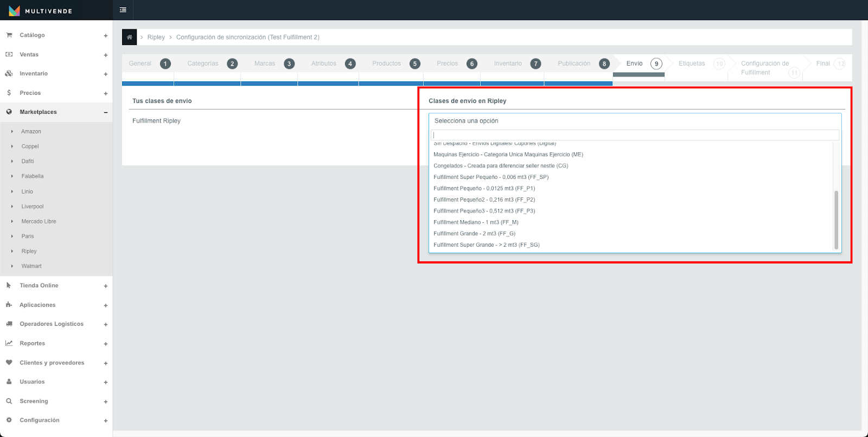
Task: Expand the Catálogo menu plus sign
Action: [106, 36]
